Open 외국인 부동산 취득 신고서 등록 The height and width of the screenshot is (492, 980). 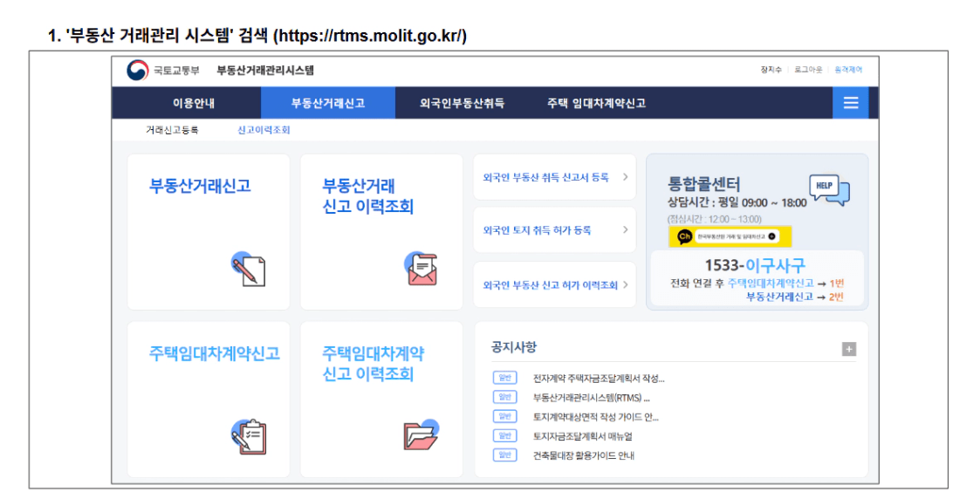(x=555, y=178)
